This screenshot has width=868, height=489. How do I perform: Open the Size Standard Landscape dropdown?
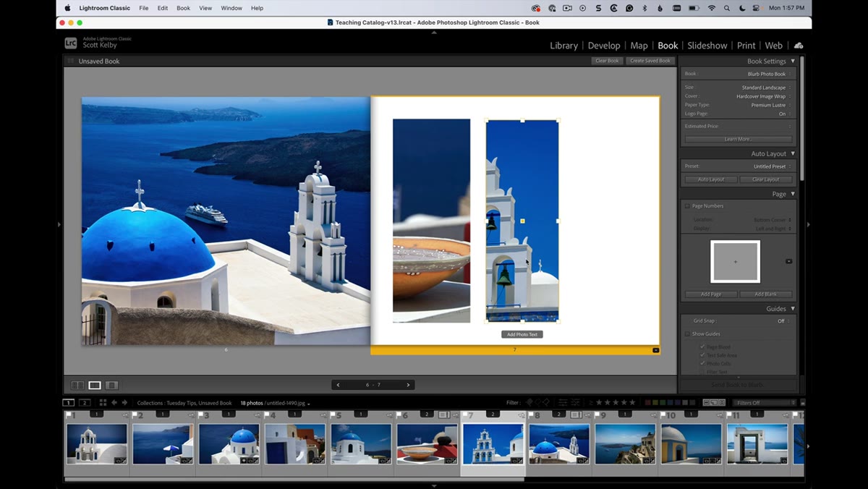(x=767, y=88)
